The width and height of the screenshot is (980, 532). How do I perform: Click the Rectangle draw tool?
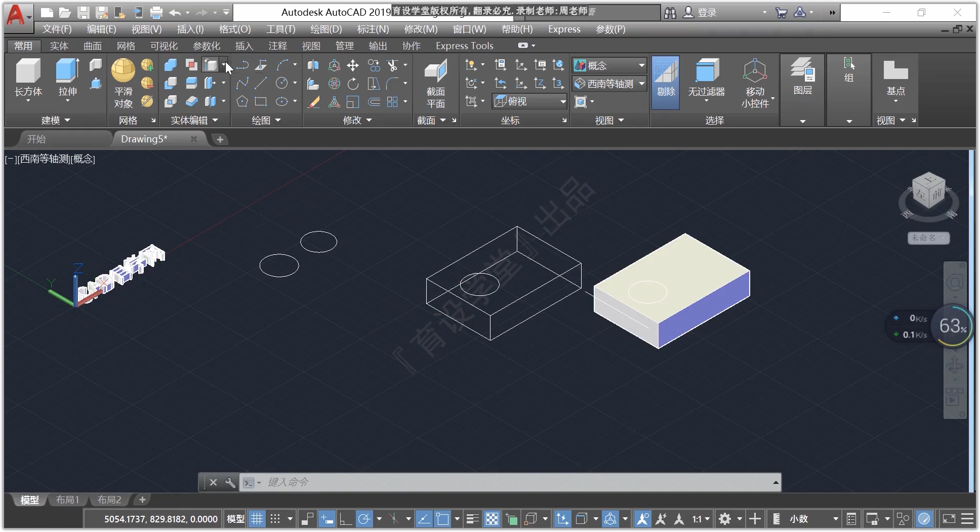(x=261, y=101)
